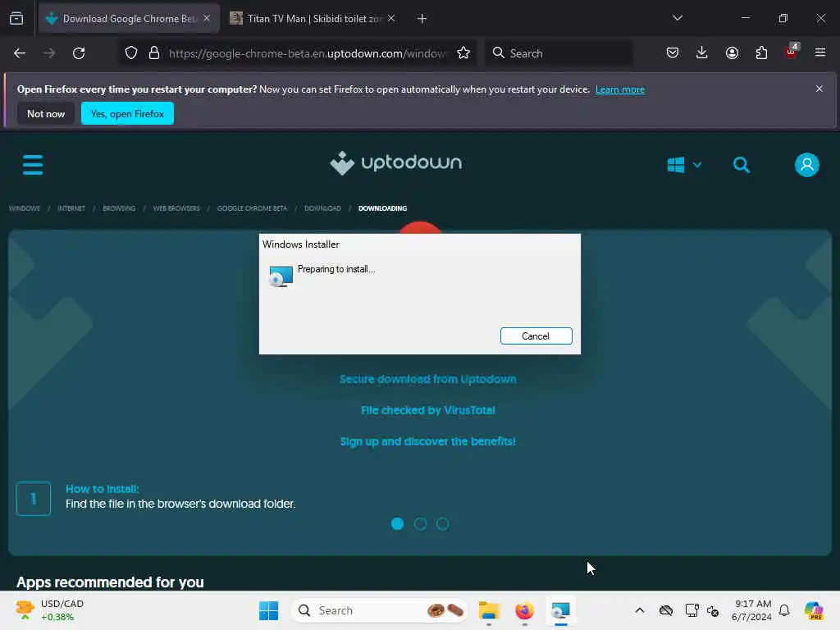Open the Uptodown user profile icon
The height and width of the screenshot is (630, 840).
(x=807, y=164)
